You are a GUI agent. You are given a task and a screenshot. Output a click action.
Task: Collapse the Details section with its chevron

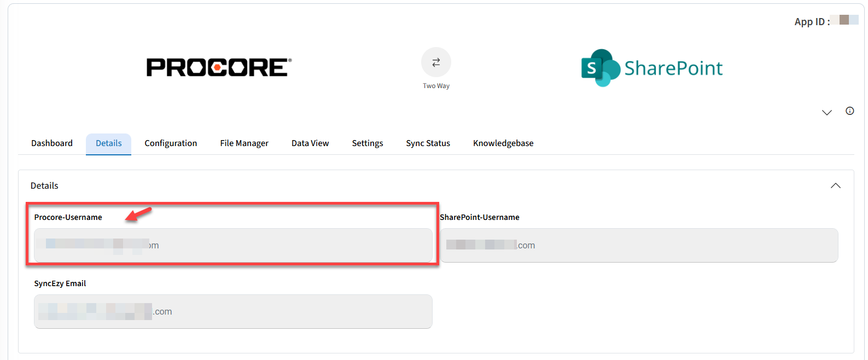point(835,185)
